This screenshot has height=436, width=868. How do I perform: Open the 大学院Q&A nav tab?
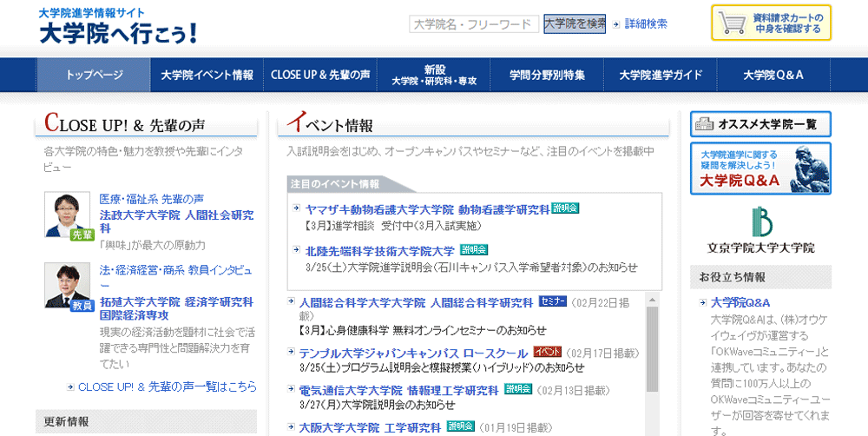coord(773,75)
